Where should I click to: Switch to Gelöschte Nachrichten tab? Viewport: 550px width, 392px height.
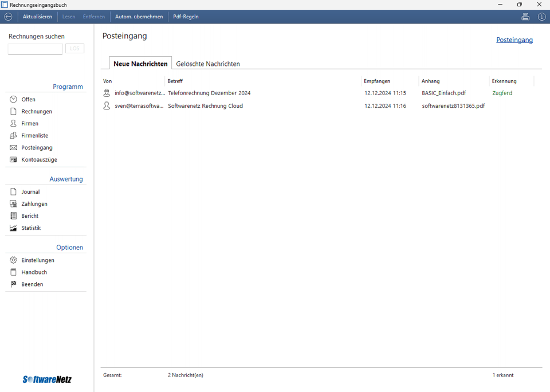tap(208, 64)
